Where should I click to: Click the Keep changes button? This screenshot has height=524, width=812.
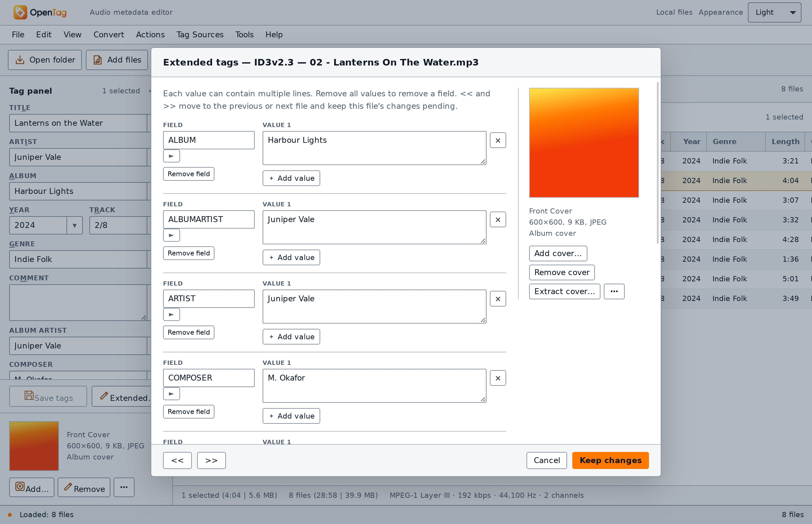[610, 460]
